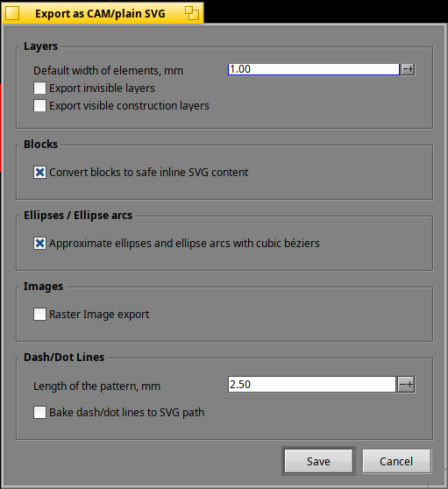Image resolution: width=448 pixels, height=489 pixels.
Task: Enable Export invisible layers checkbox
Action: pyautogui.click(x=39, y=89)
